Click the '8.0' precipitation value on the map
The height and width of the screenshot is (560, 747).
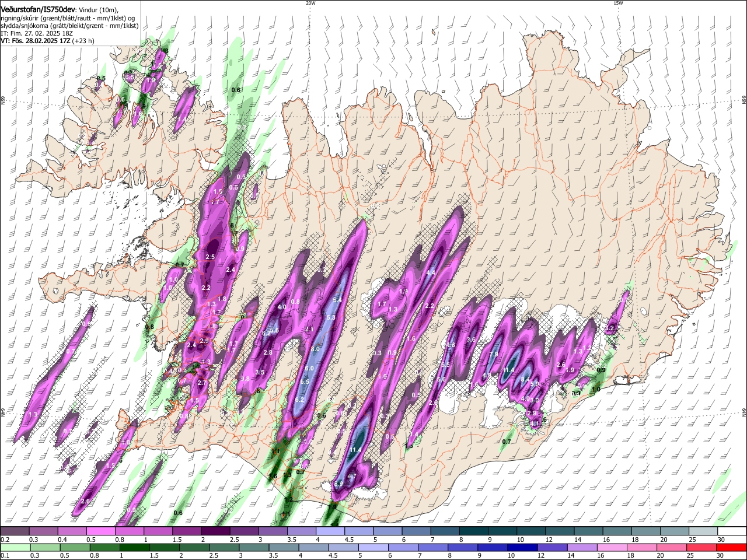coord(316,349)
